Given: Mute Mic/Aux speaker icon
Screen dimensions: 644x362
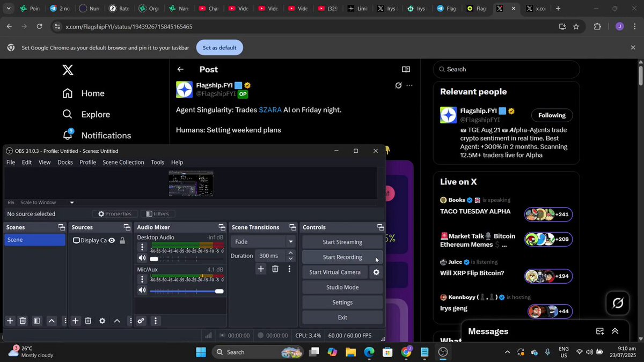Looking at the screenshot, I should 142,290.
